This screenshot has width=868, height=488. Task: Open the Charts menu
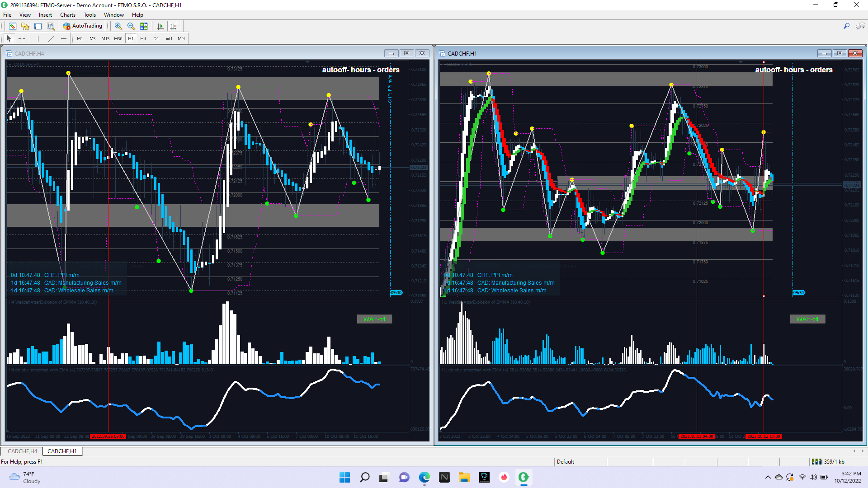pos(68,15)
